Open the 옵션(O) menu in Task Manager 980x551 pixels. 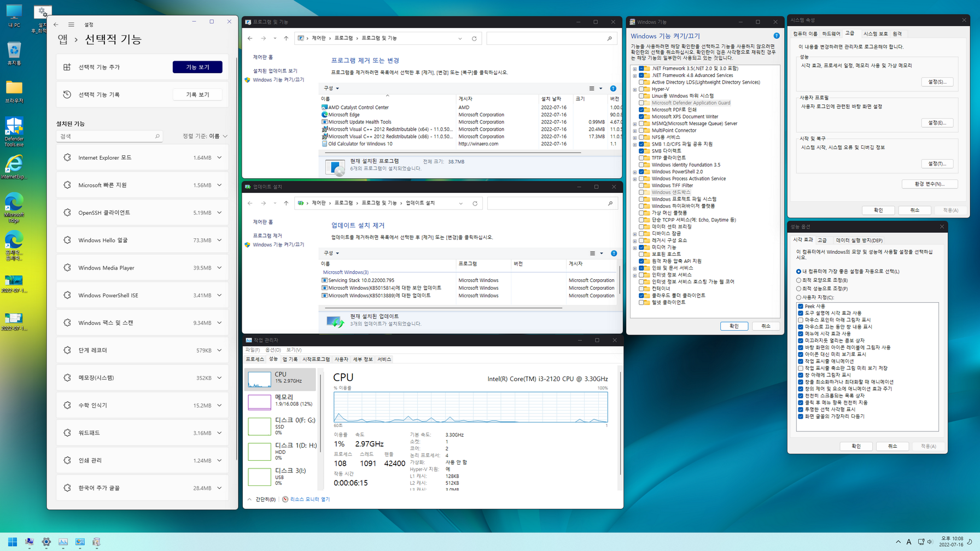pyautogui.click(x=273, y=350)
